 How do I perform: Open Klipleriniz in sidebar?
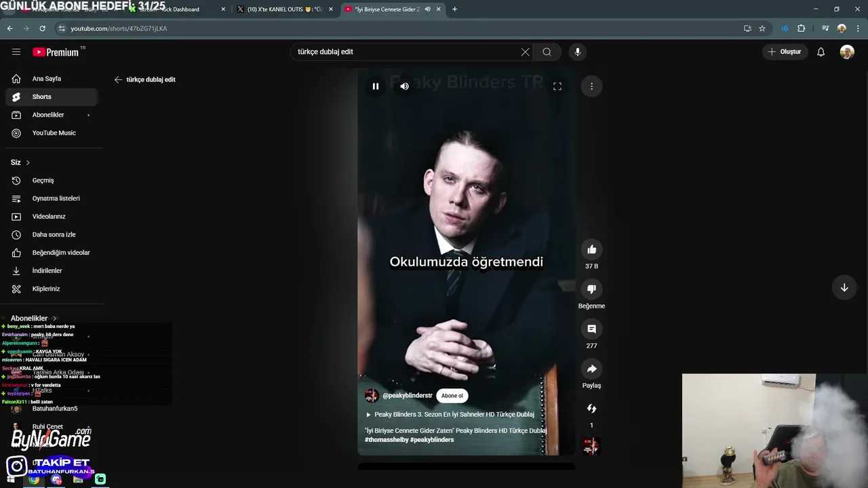click(52, 289)
